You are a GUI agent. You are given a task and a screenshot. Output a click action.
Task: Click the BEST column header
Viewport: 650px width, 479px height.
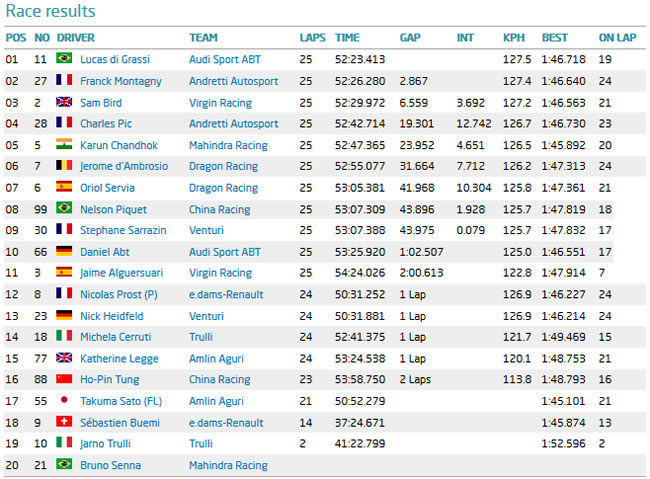tap(555, 38)
